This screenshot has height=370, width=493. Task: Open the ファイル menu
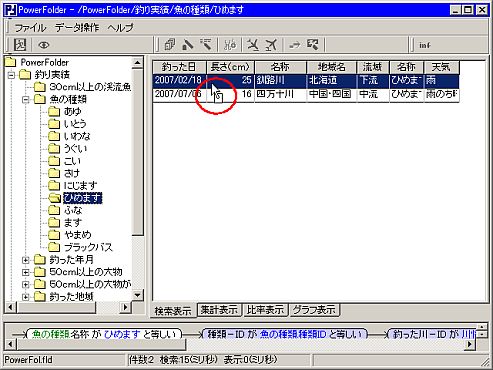(x=30, y=27)
